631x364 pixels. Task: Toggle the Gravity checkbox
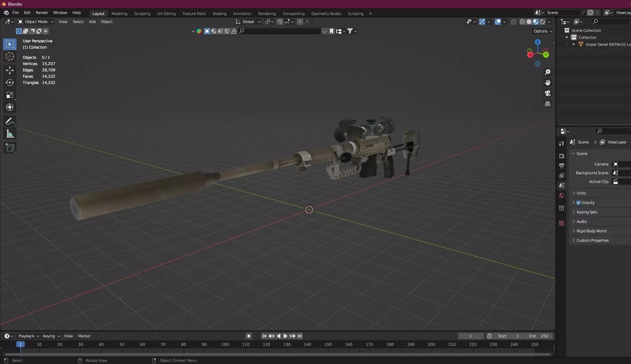(578, 203)
